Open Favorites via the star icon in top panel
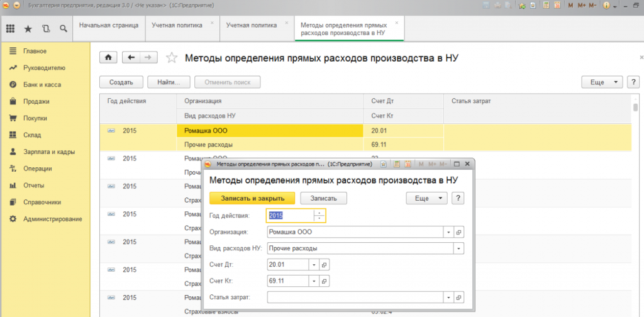 pyautogui.click(x=28, y=28)
